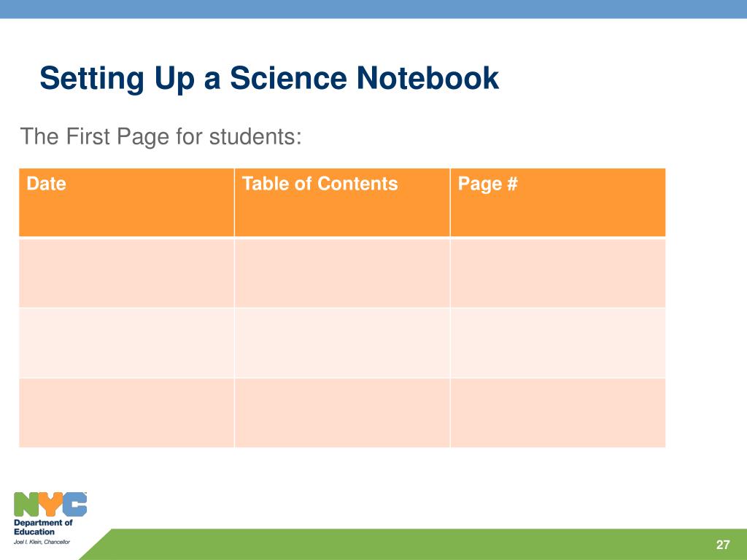The width and height of the screenshot is (747, 560).
Task: Click last-row empty cell under Page #
Action: (557, 413)
